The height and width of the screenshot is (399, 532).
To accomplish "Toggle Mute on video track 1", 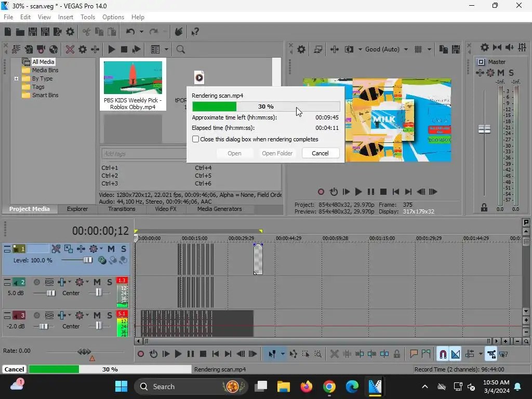I will [111, 249].
